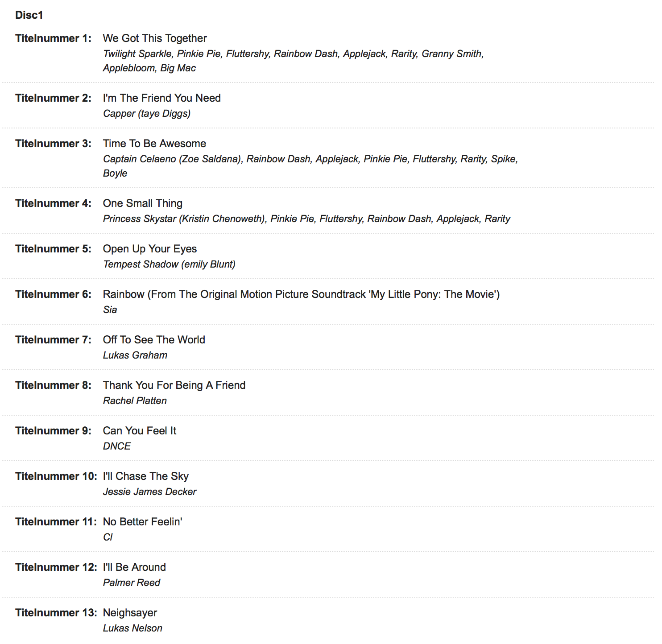
Task: Click the Rainbow soundtrack song title
Action: click(301, 294)
